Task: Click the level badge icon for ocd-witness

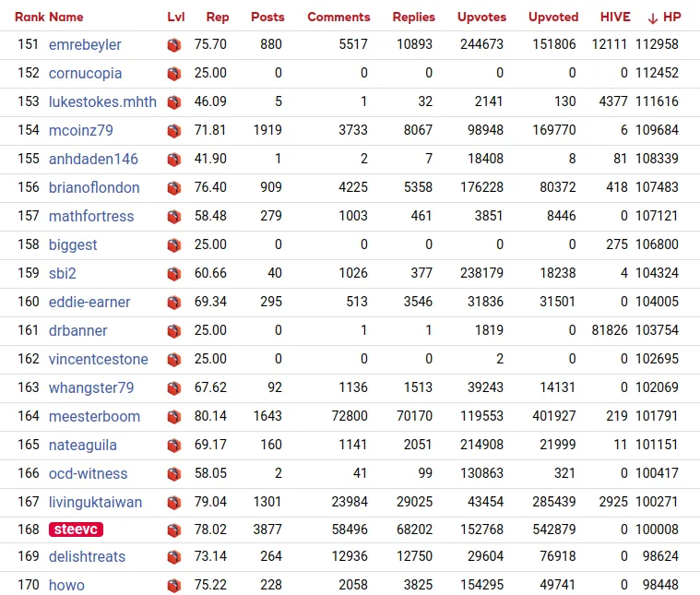Action: click(x=174, y=474)
